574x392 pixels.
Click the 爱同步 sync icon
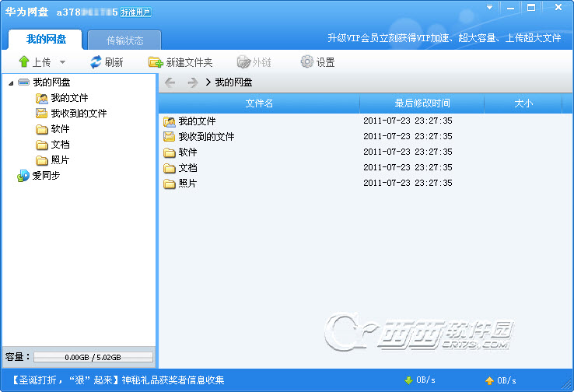[23, 176]
